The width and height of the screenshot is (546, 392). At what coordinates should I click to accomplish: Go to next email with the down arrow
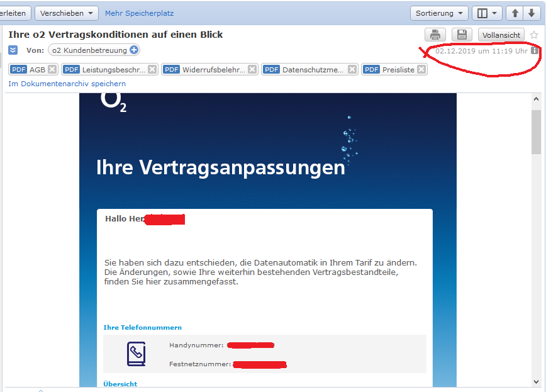[x=532, y=13]
